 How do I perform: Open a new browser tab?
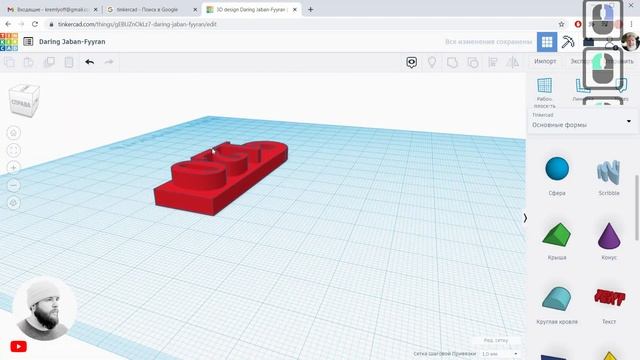[311, 9]
